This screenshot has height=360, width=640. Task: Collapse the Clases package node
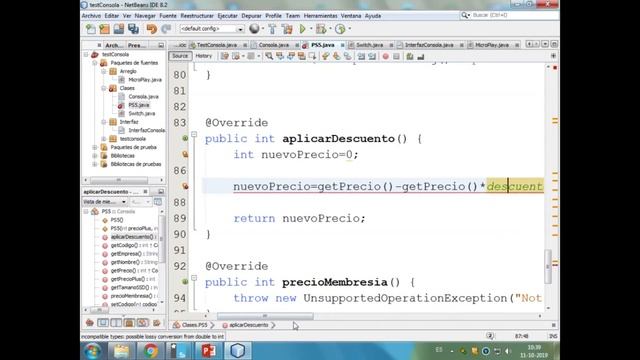104,88
